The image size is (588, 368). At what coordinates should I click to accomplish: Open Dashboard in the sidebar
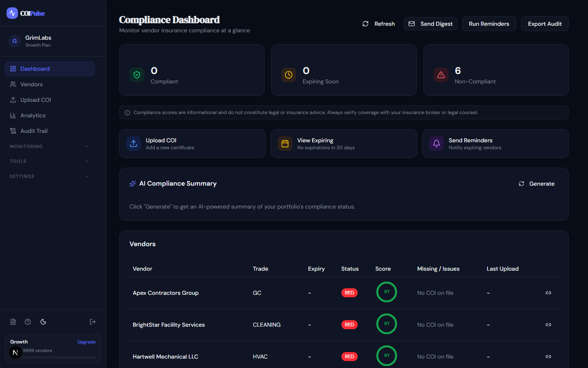[50, 69]
